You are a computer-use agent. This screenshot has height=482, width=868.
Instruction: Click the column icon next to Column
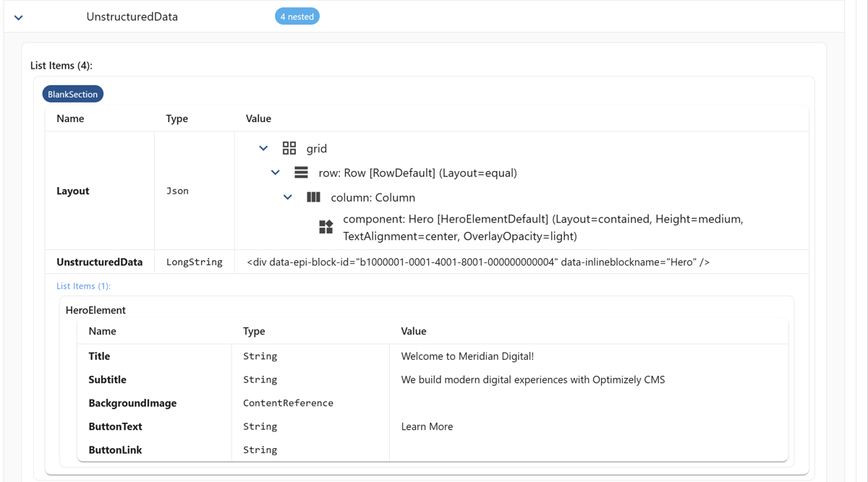(x=312, y=197)
